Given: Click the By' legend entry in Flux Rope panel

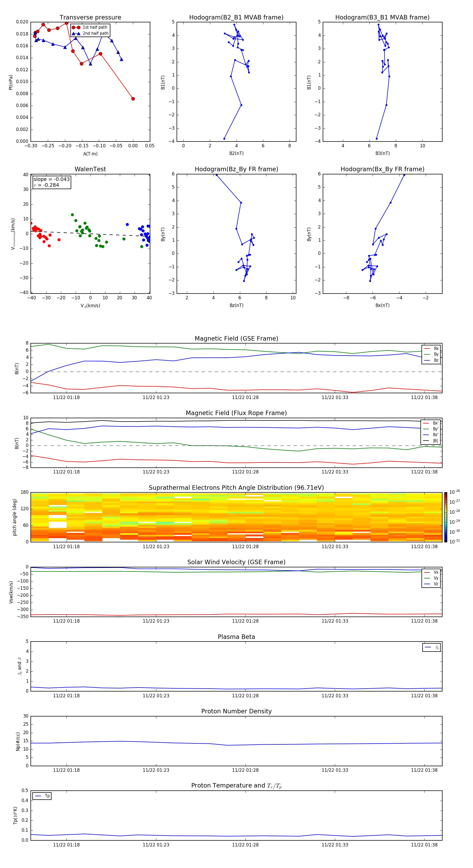Looking at the screenshot, I should (x=431, y=429).
